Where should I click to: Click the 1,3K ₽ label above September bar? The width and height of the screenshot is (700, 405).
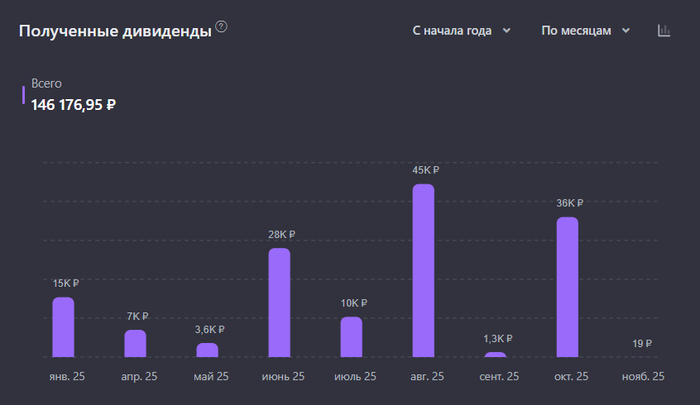[496, 338]
